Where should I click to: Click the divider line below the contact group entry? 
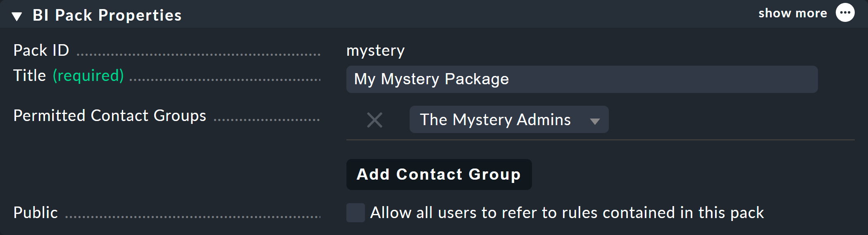pyautogui.click(x=600, y=140)
